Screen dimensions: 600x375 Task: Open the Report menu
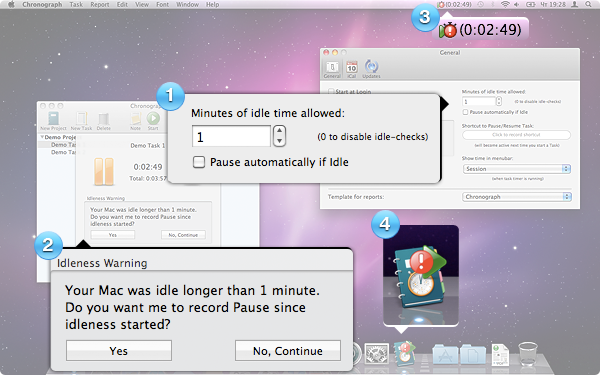pos(99,5)
